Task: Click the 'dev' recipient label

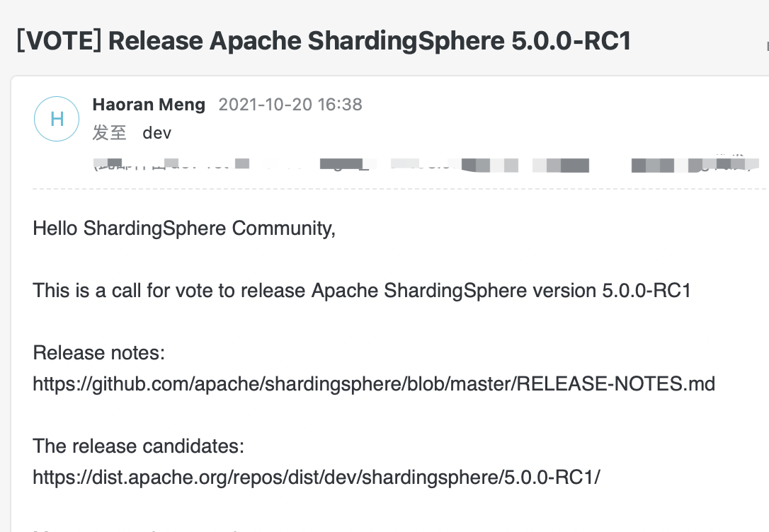Action: pyautogui.click(x=156, y=133)
